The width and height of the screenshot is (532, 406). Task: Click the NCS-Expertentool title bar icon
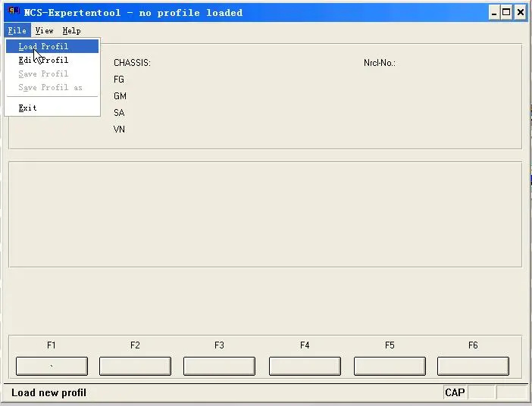pyautogui.click(x=14, y=11)
